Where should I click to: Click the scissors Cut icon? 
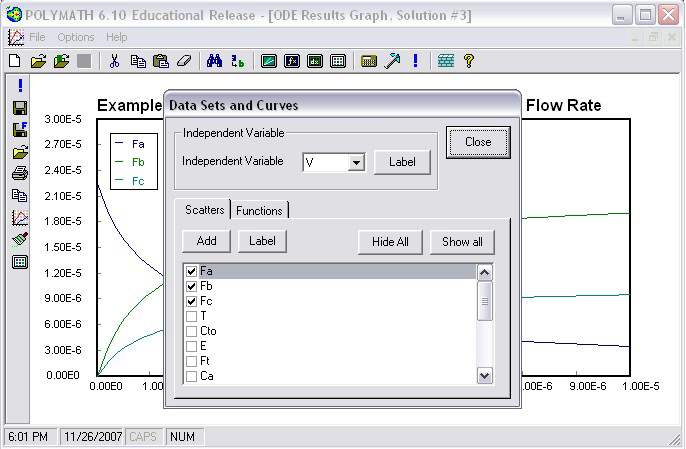114,61
